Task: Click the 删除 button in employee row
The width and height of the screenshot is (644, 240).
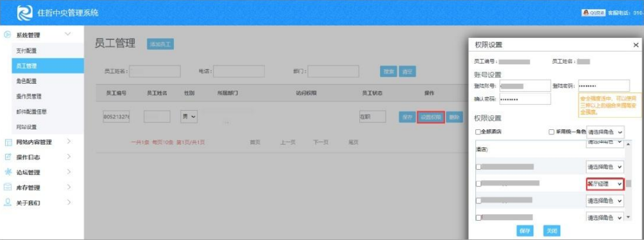Action: (454, 117)
